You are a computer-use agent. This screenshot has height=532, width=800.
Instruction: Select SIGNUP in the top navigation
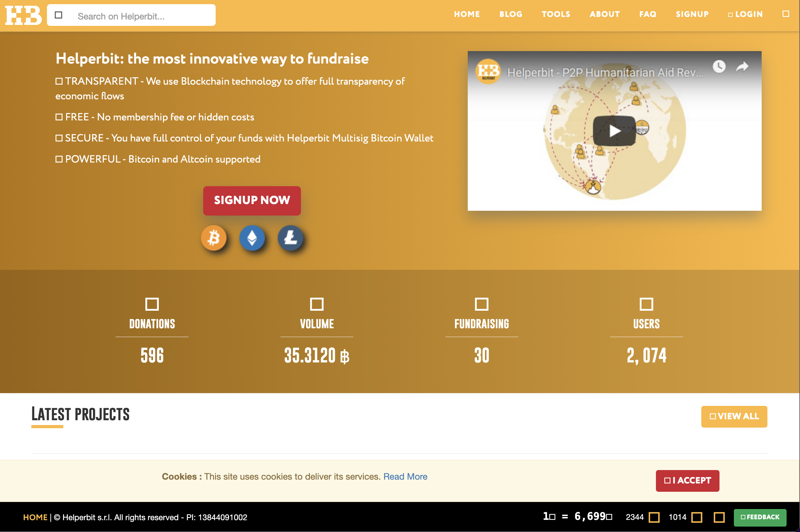[x=692, y=14]
